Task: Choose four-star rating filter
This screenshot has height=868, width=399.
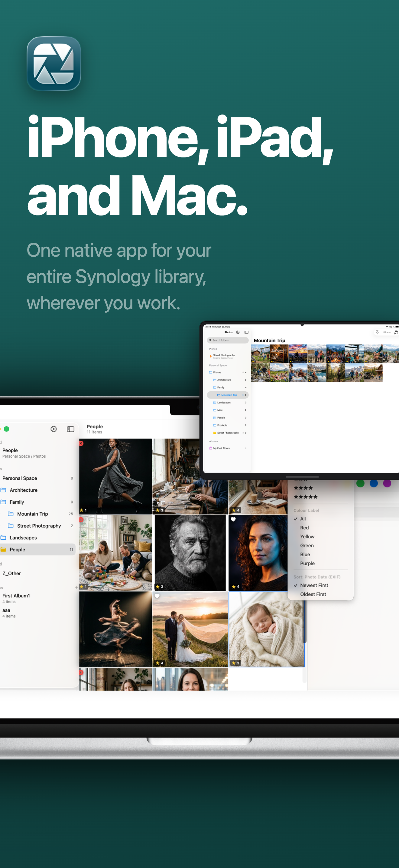Action: [303, 488]
